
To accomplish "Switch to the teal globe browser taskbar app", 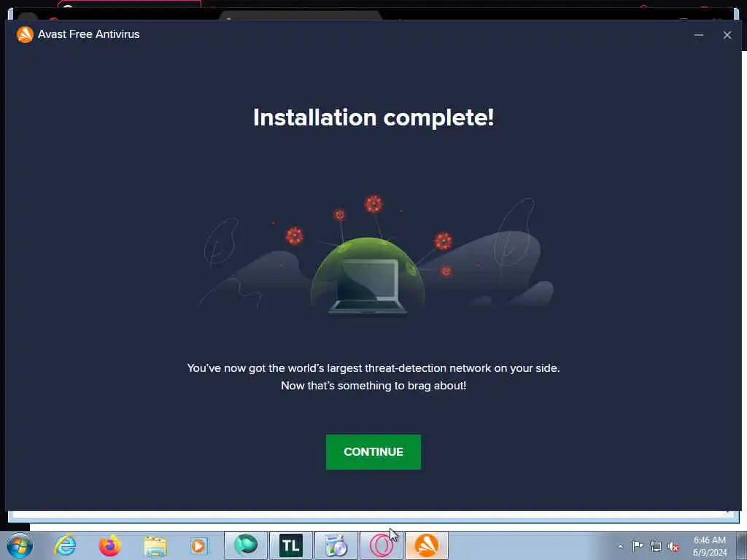I will (x=246, y=545).
